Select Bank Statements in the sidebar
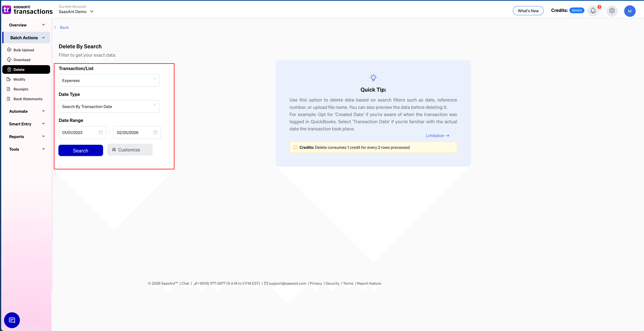 [28, 99]
